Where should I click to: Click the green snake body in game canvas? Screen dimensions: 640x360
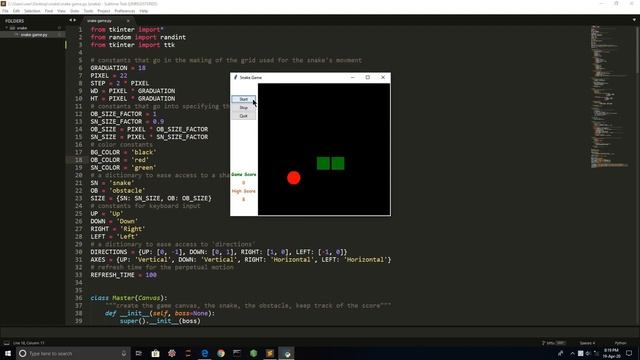coord(331,163)
